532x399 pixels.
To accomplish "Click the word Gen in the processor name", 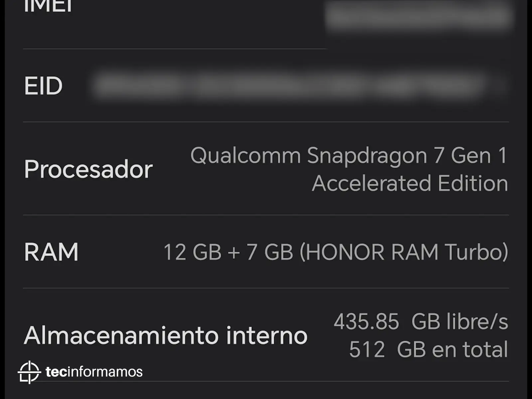I will tap(471, 155).
